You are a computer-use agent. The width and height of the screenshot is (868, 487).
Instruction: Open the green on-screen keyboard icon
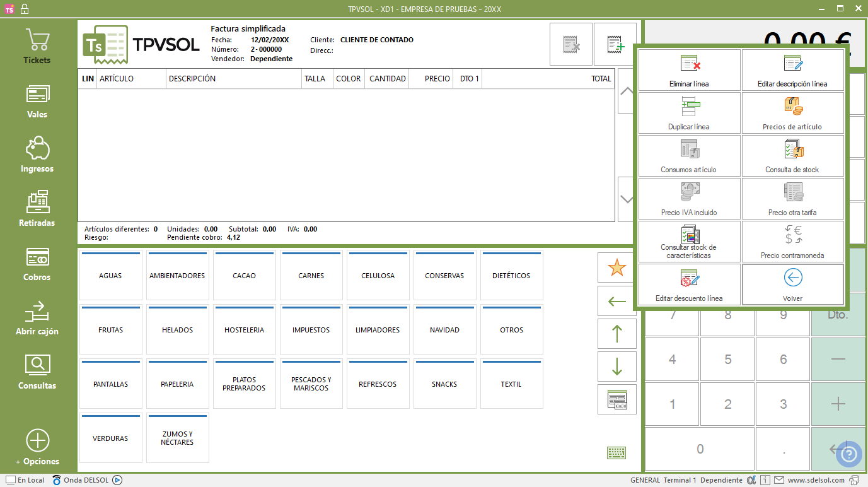coord(616,452)
